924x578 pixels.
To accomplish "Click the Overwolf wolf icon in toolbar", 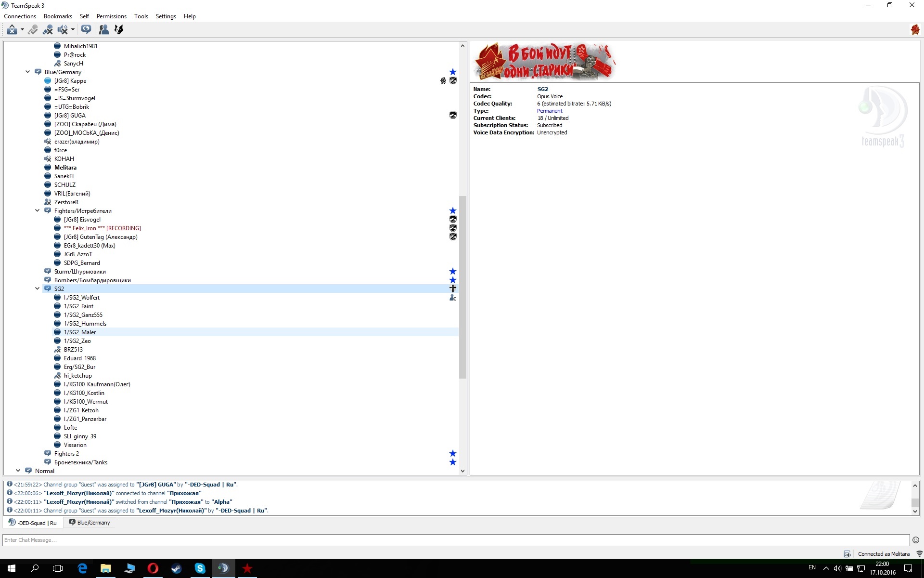I will [119, 30].
